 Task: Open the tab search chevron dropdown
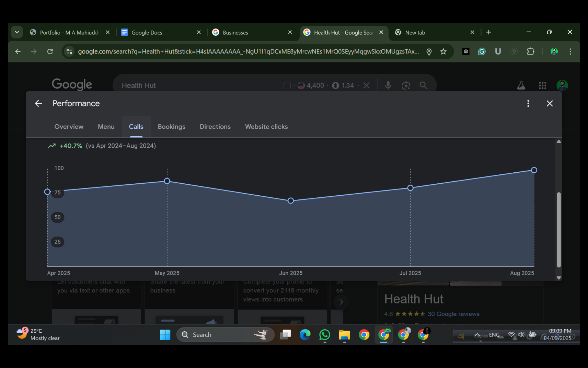pos(16,32)
